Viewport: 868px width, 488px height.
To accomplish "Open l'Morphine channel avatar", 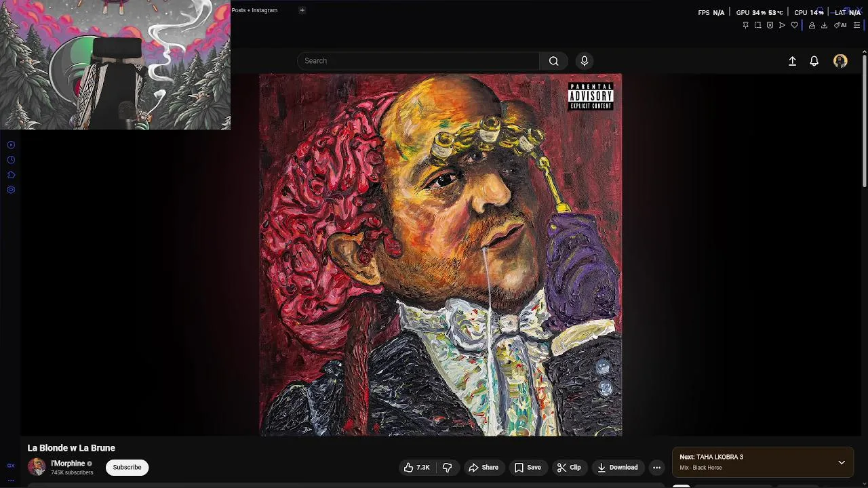I will [37, 467].
